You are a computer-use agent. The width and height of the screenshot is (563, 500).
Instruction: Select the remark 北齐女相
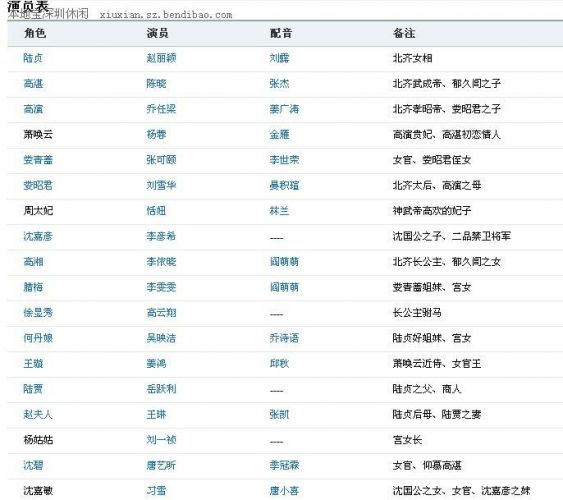pyautogui.click(x=413, y=58)
